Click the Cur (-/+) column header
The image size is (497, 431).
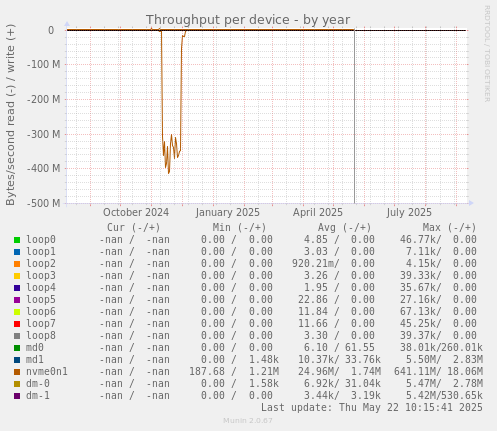pos(134,228)
